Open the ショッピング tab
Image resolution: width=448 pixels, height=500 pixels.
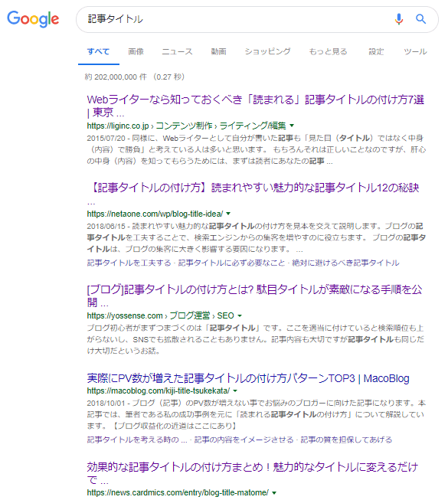[x=267, y=51]
